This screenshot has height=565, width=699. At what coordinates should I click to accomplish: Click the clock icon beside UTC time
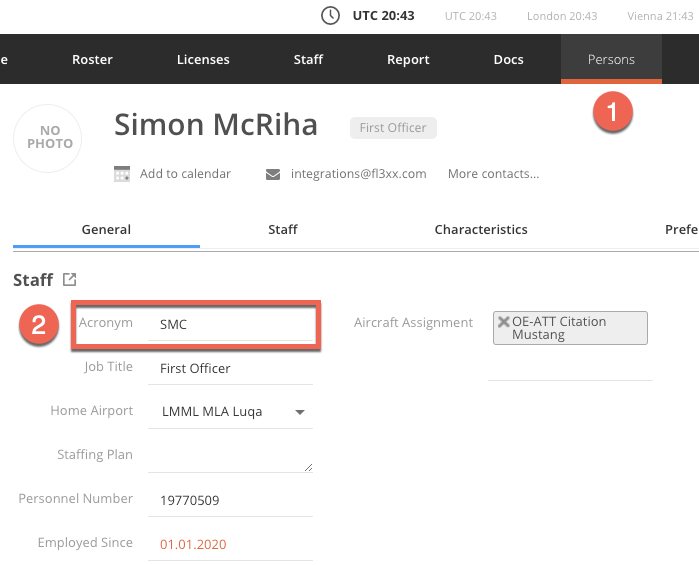330,16
